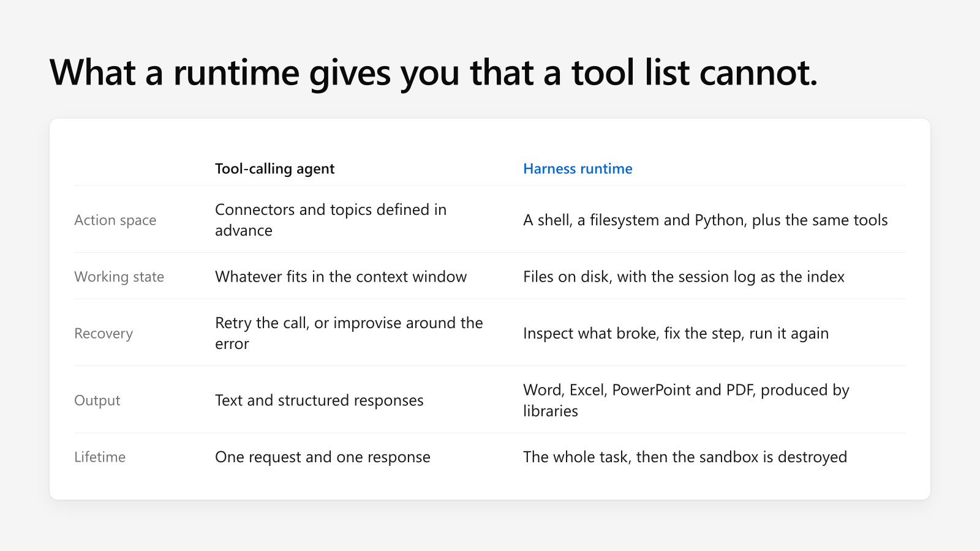The image size is (980, 551).
Task: Select cell 'Inspect what broke, fix the step, run it again'
Action: 676,334
